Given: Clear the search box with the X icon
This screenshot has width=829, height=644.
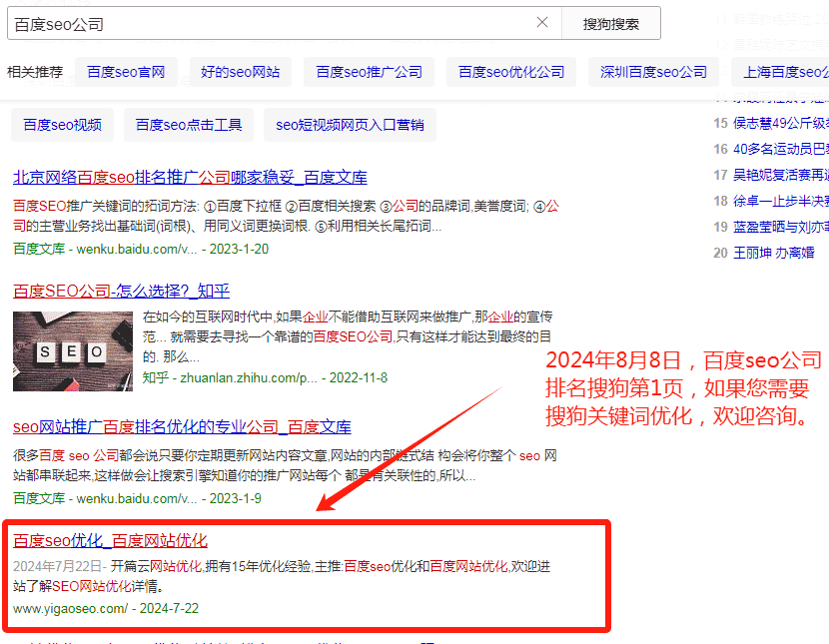Looking at the screenshot, I should coord(542,22).
